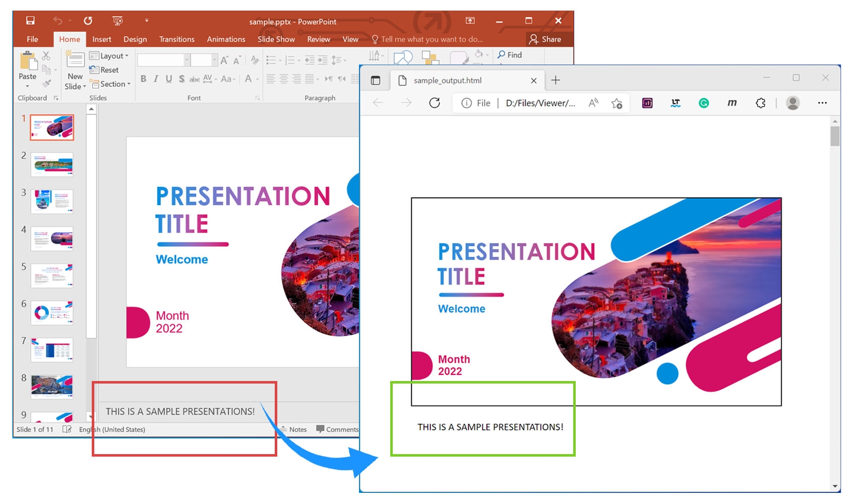
Task: Refresh the page in the Edge browser
Action: (435, 103)
